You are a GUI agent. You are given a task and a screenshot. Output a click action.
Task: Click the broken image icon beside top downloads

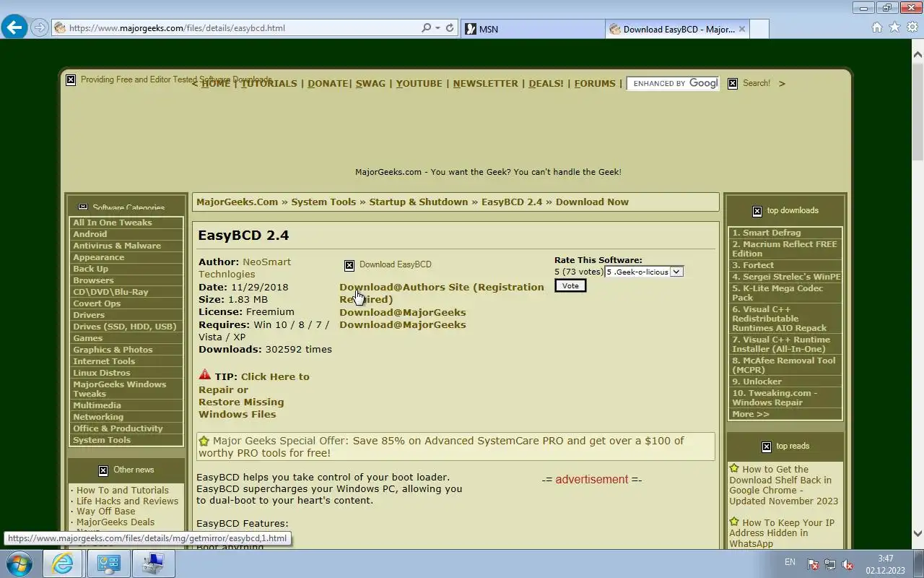757,211
